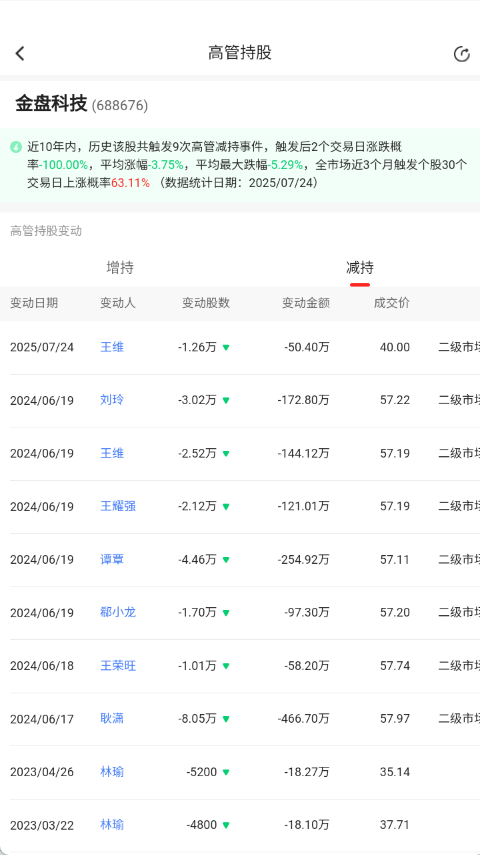The width and height of the screenshot is (480, 855).
Task: Click the 变动金额 column header
Action: coord(305,303)
